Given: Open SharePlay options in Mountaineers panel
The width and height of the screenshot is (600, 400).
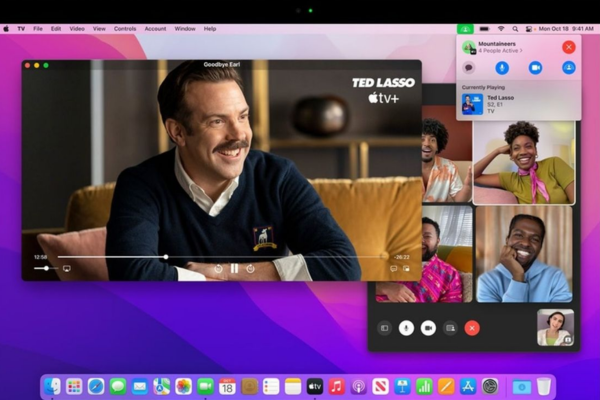Looking at the screenshot, I should [569, 68].
